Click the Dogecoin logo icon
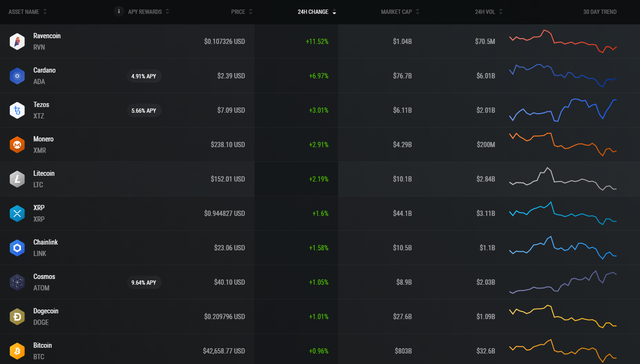Viewport: 640px width, 364px height. pyautogui.click(x=17, y=317)
